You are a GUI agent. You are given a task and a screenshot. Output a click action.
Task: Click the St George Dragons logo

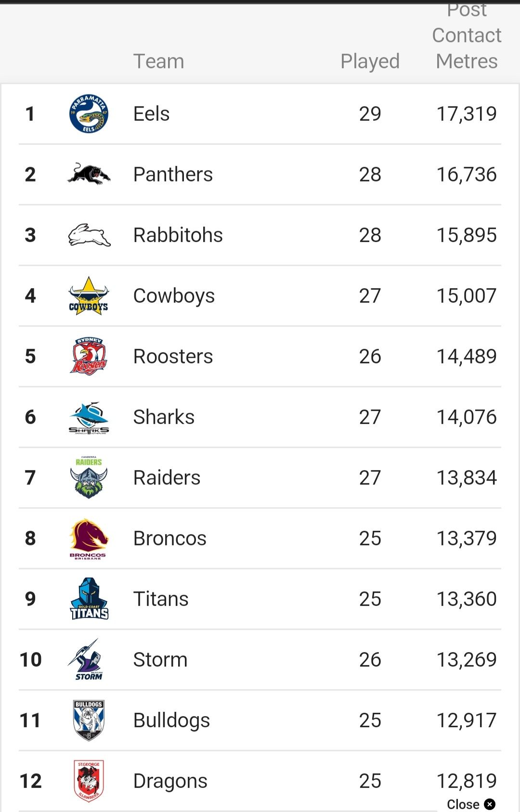(89, 781)
